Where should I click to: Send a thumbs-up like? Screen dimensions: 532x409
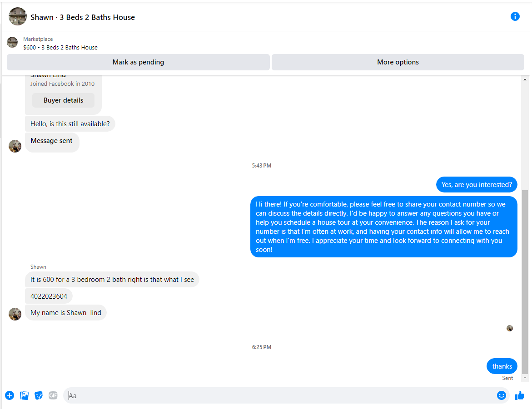tap(519, 395)
